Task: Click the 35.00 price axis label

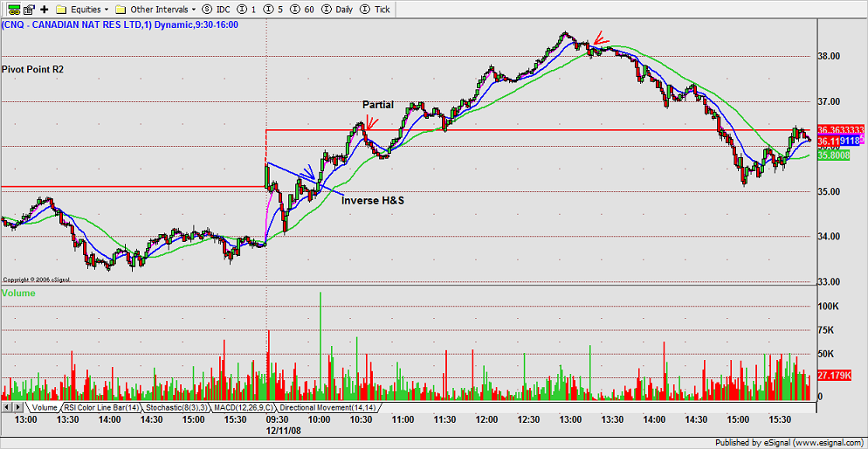Action: (x=830, y=191)
